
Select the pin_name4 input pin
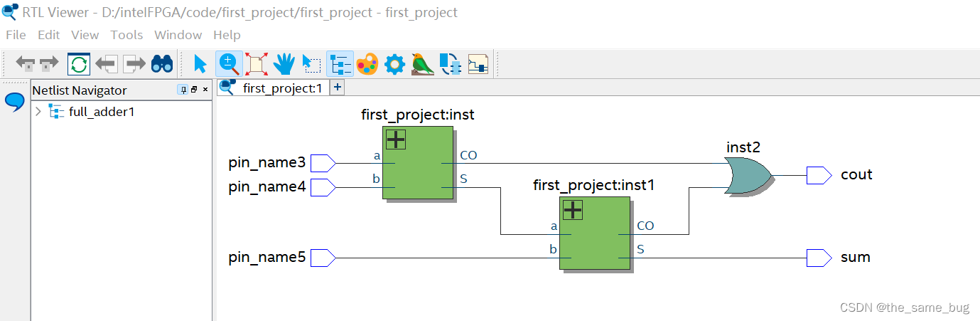[323, 187]
